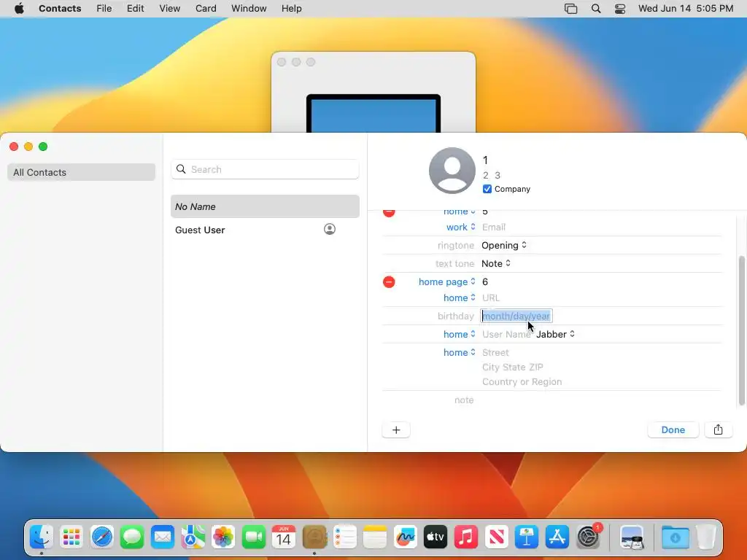
Task: Open News app in the dock
Action: [496, 537]
